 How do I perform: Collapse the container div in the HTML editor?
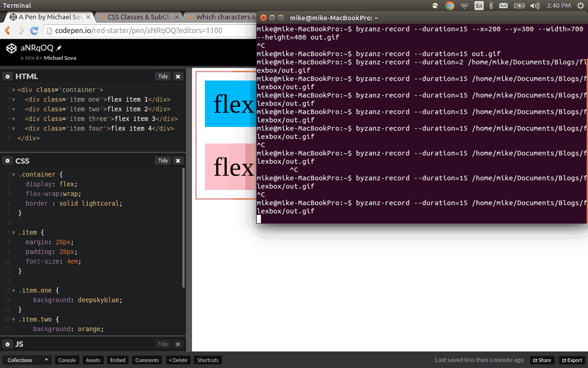pos(14,90)
